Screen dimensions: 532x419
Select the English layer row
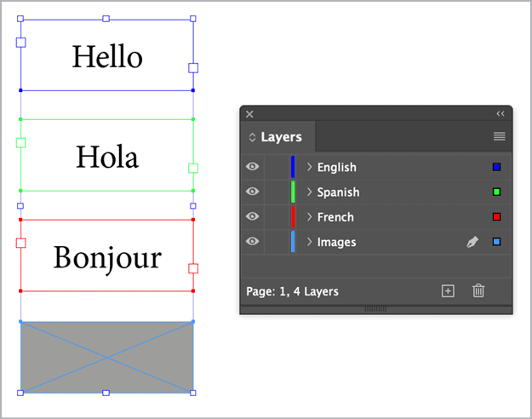point(376,167)
